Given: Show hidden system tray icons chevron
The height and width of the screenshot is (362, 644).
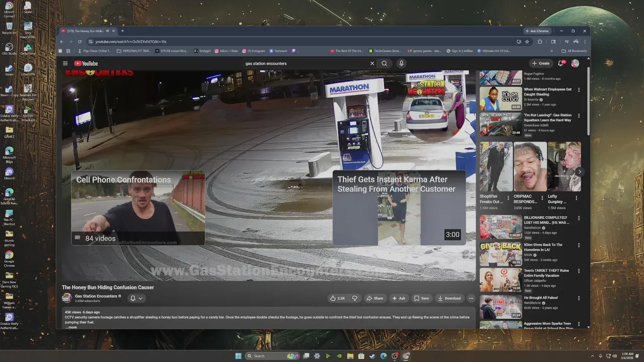Looking at the screenshot, I should 593,356.
